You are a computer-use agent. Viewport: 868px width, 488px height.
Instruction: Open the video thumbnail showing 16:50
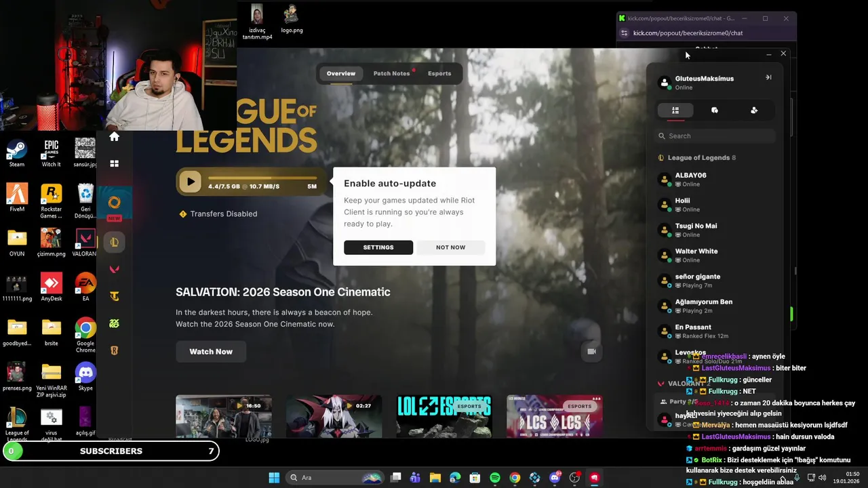224,416
